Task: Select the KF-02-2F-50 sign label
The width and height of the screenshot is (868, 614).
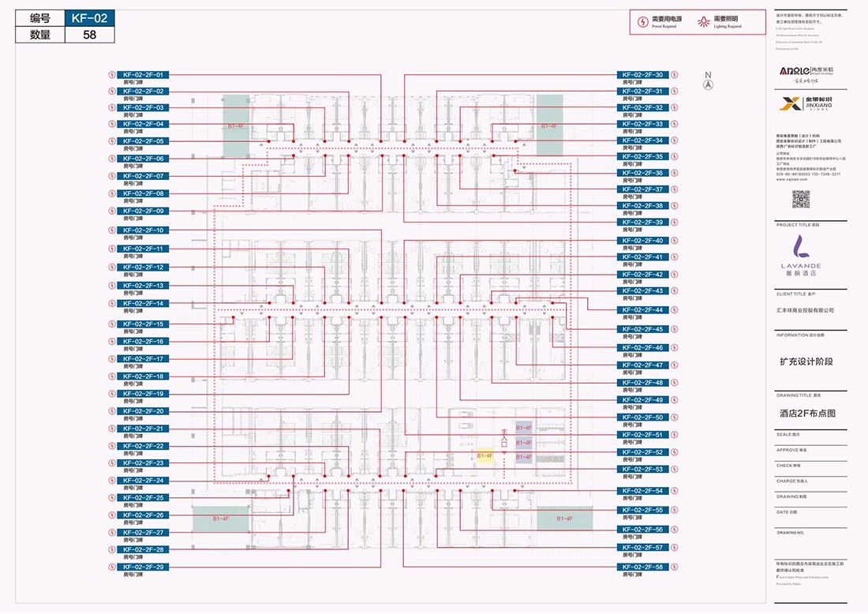Action: pos(642,417)
